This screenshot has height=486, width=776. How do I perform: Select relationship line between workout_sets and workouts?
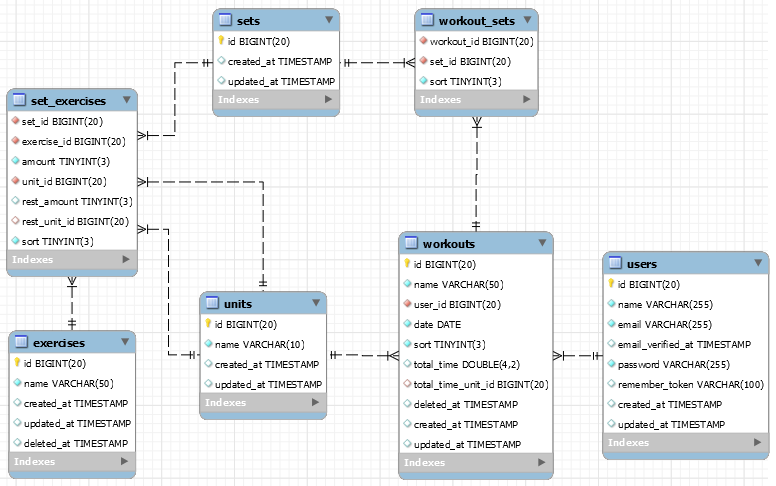(476, 174)
